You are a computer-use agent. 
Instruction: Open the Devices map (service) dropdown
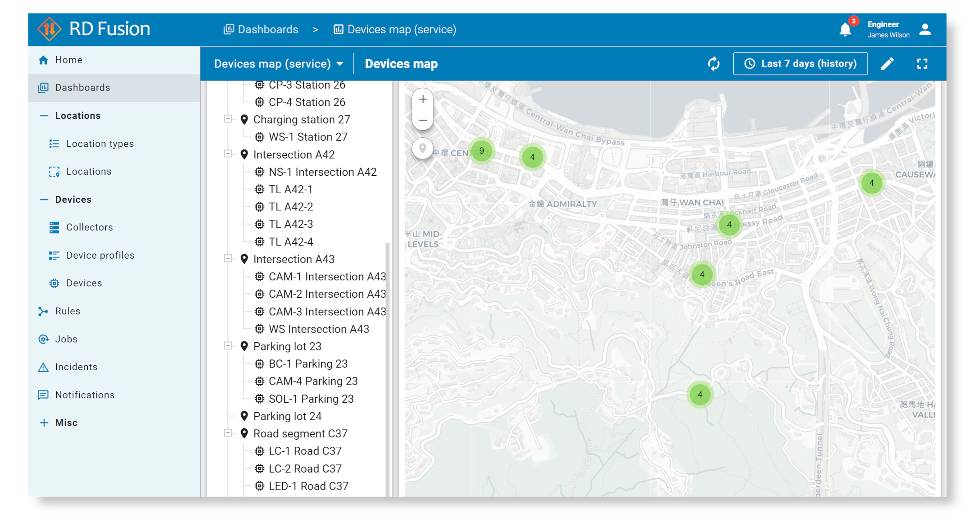278,64
